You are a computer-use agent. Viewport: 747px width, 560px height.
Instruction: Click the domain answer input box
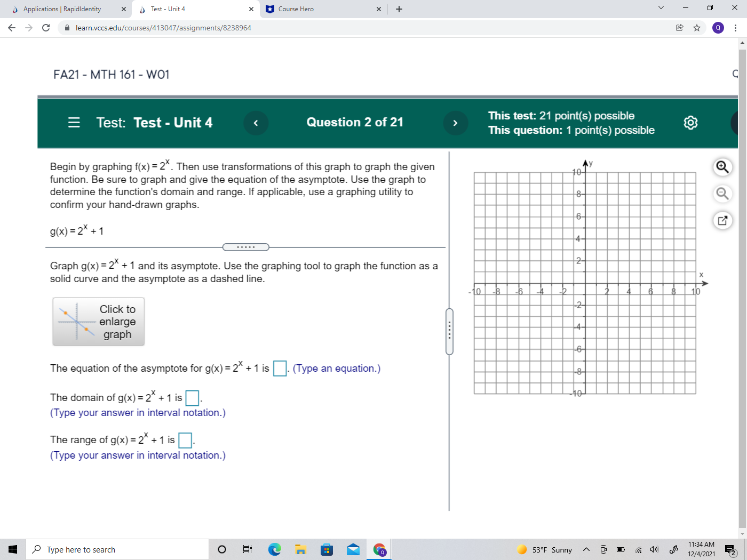pos(192,398)
